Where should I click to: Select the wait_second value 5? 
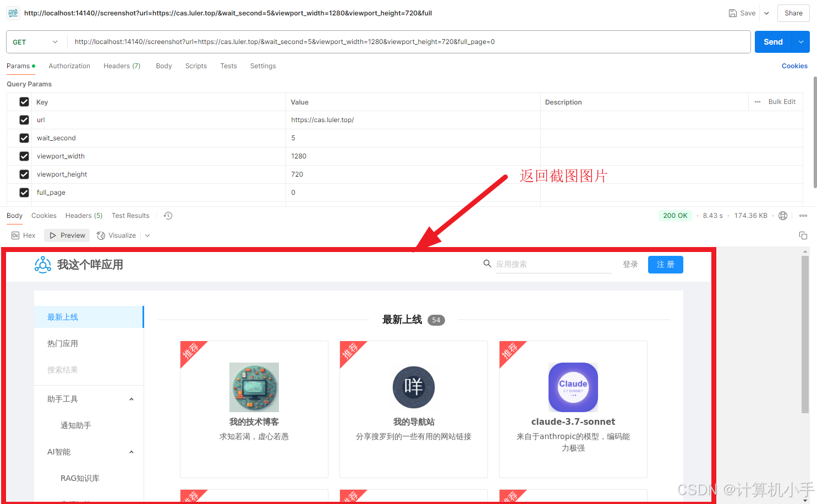(x=293, y=138)
